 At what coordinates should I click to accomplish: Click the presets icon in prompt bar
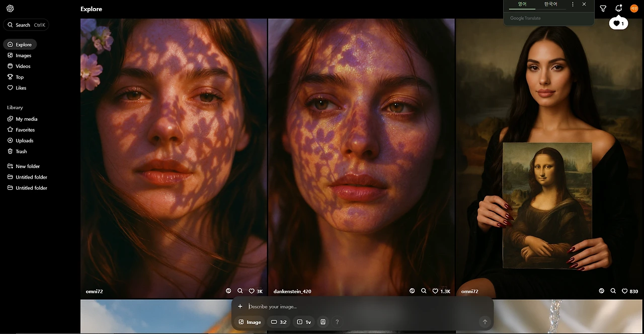(x=323, y=322)
